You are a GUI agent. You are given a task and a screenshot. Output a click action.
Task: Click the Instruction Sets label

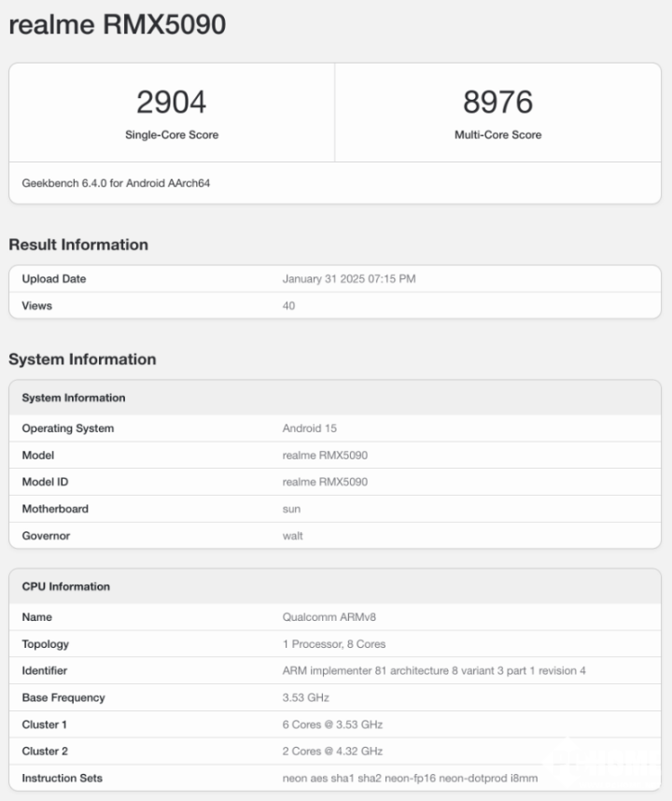(x=63, y=778)
